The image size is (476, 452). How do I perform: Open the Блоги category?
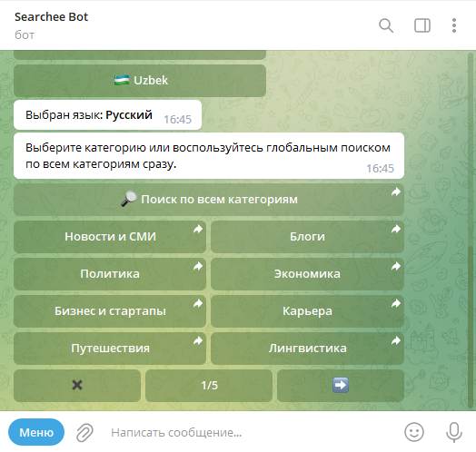point(307,237)
